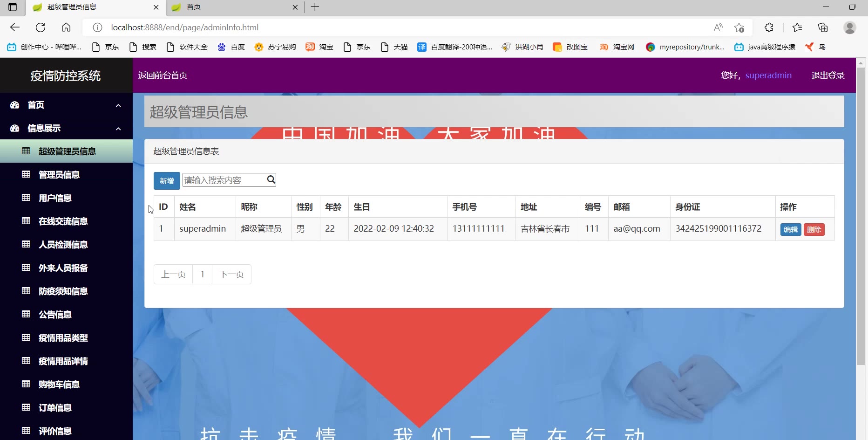Image resolution: width=868 pixels, height=440 pixels.
Task: Open the 苏宁易购 bookmark
Action: pyautogui.click(x=275, y=47)
